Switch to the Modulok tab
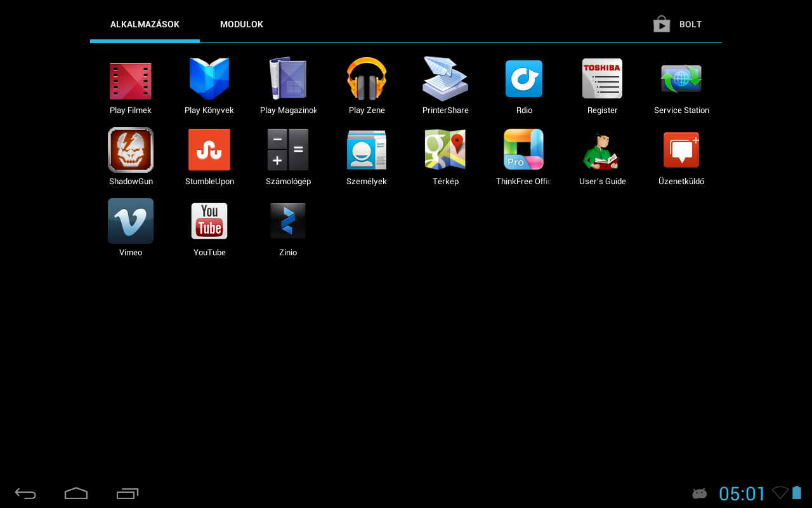Viewport: 812px width, 508px height. click(x=242, y=24)
